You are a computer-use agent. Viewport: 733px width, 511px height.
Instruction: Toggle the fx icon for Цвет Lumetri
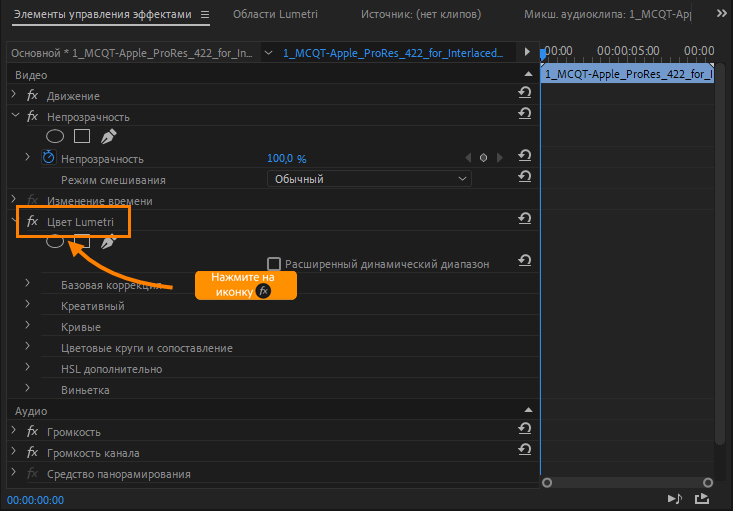pyautogui.click(x=32, y=221)
